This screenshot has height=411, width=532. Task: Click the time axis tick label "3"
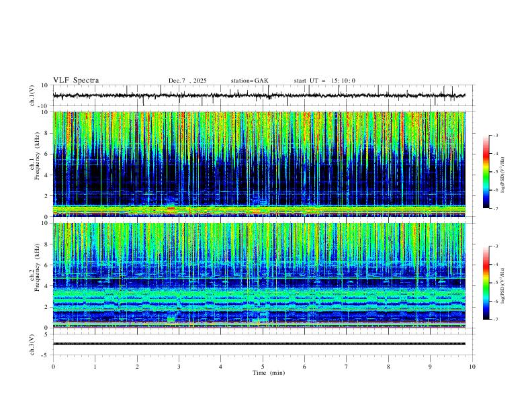pyautogui.click(x=179, y=367)
